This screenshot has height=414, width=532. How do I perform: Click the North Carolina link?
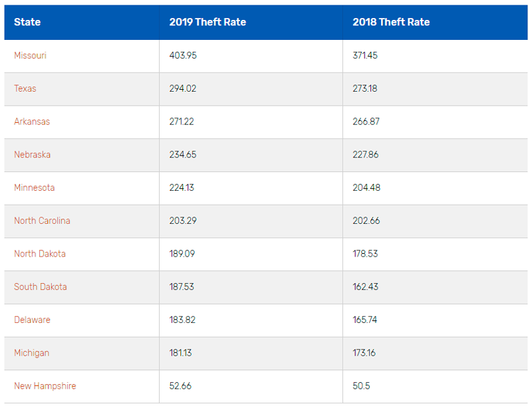42,221
